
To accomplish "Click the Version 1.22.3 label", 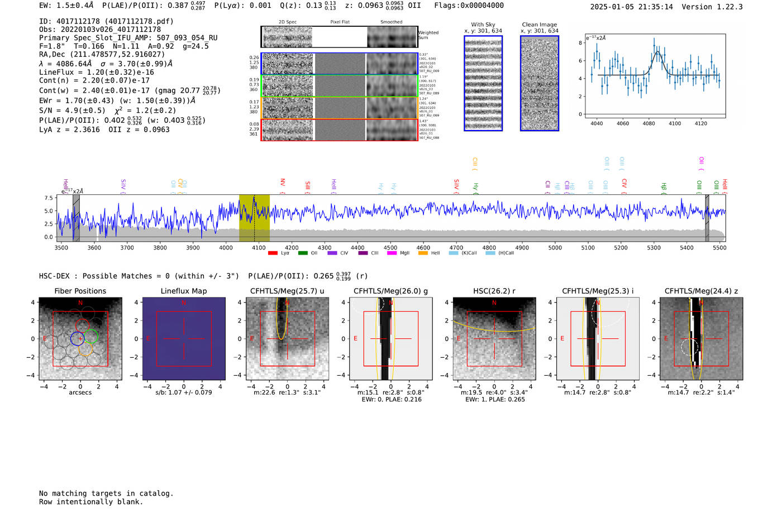I will pos(712,7).
